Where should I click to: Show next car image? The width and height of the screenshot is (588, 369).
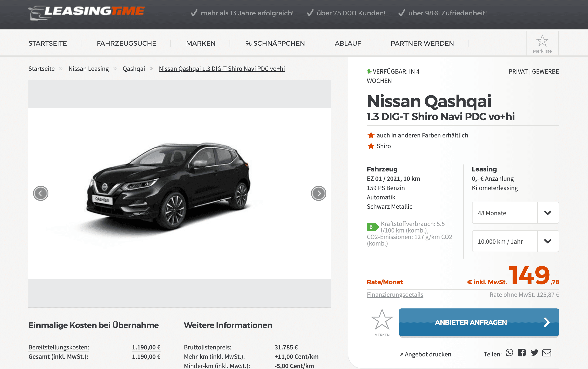pyautogui.click(x=318, y=193)
